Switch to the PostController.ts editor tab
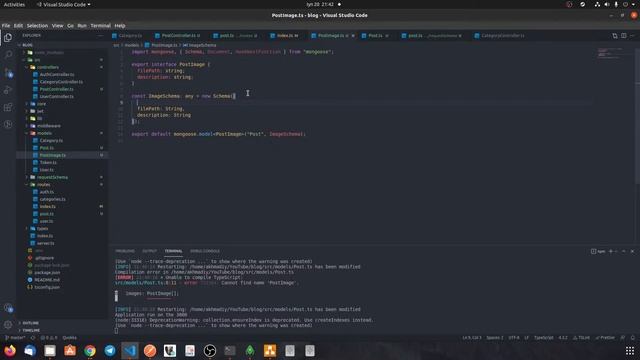Image resolution: width=640 pixels, height=360 pixels. click(178, 36)
